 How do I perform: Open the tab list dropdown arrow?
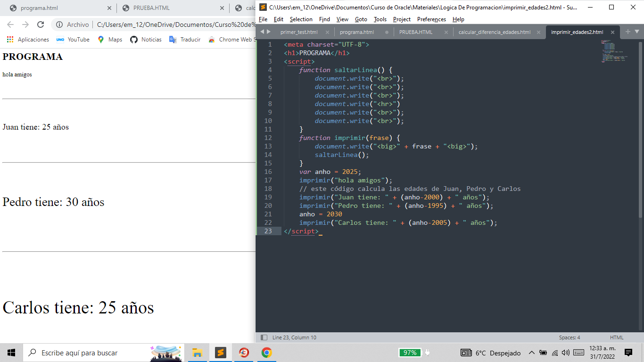click(637, 32)
